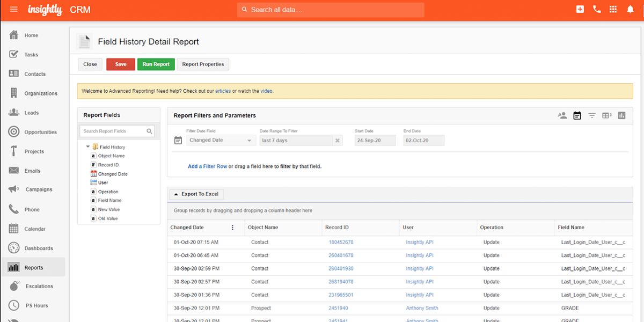Click the phone icon in the top bar
The width and height of the screenshot is (644, 322).
(596, 9)
